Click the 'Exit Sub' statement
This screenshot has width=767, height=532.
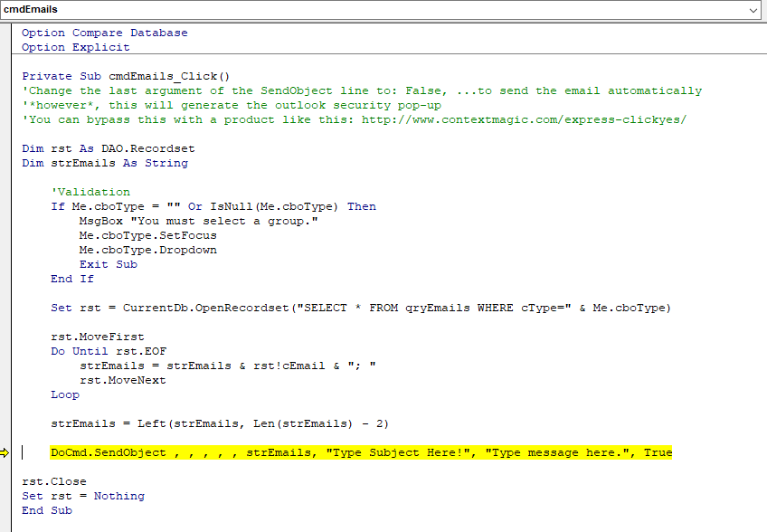point(109,265)
